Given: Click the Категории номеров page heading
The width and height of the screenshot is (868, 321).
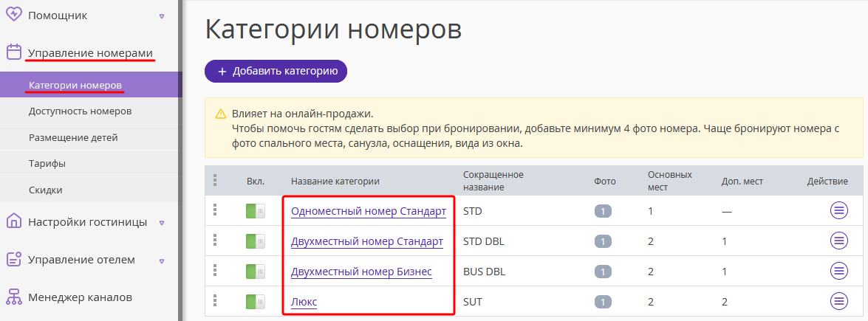Looking at the screenshot, I should point(333,29).
